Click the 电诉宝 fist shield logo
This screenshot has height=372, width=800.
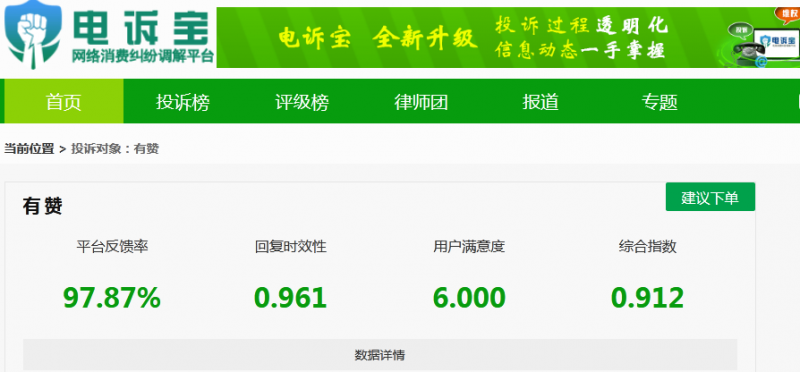tap(33, 35)
